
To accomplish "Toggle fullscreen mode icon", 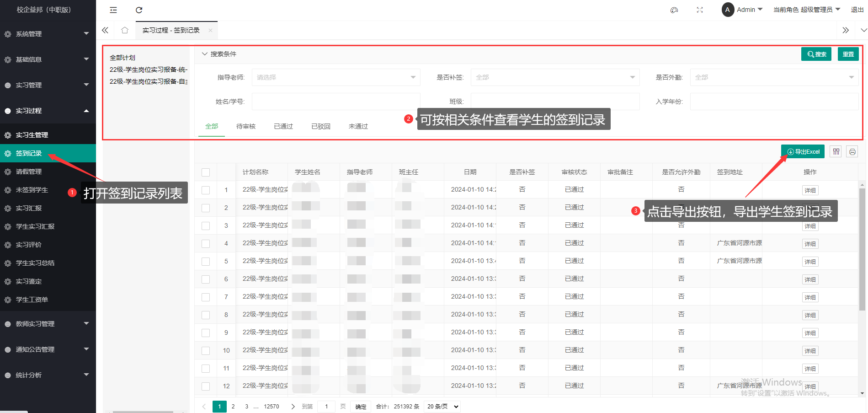I will point(699,10).
